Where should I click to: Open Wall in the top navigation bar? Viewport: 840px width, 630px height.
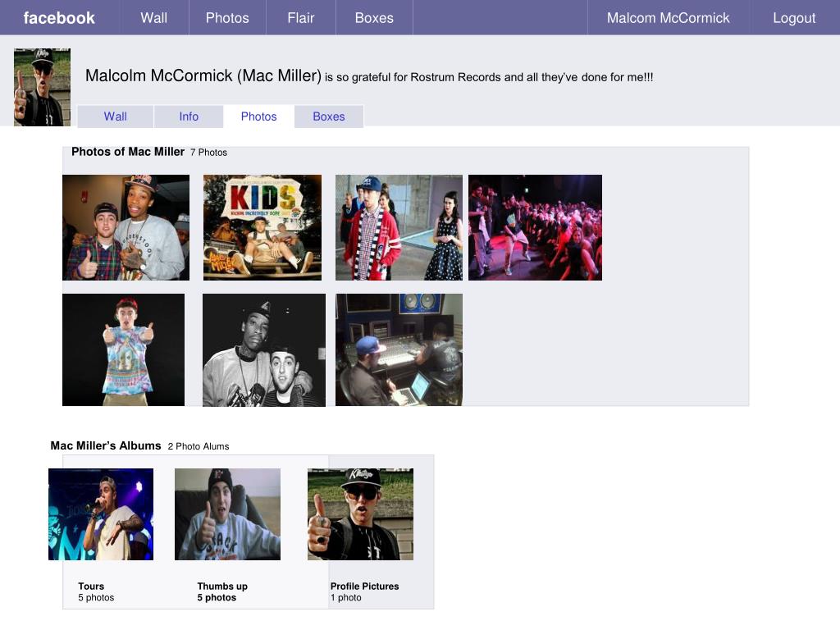[x=153, y=18]
